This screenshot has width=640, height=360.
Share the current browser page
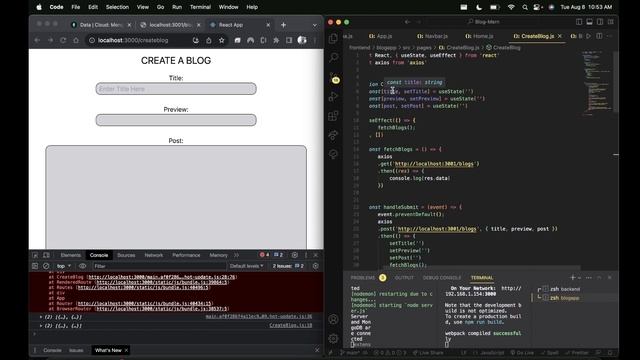click(x=209, y=40)
